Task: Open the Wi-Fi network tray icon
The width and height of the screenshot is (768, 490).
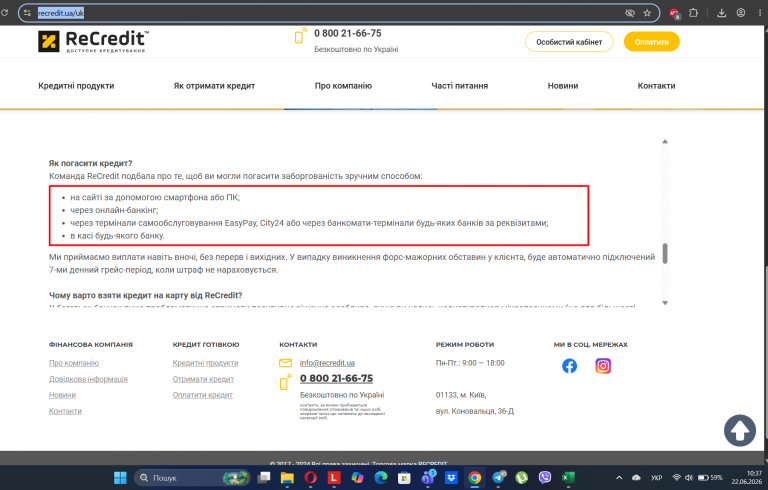Action: coord(676,478)
